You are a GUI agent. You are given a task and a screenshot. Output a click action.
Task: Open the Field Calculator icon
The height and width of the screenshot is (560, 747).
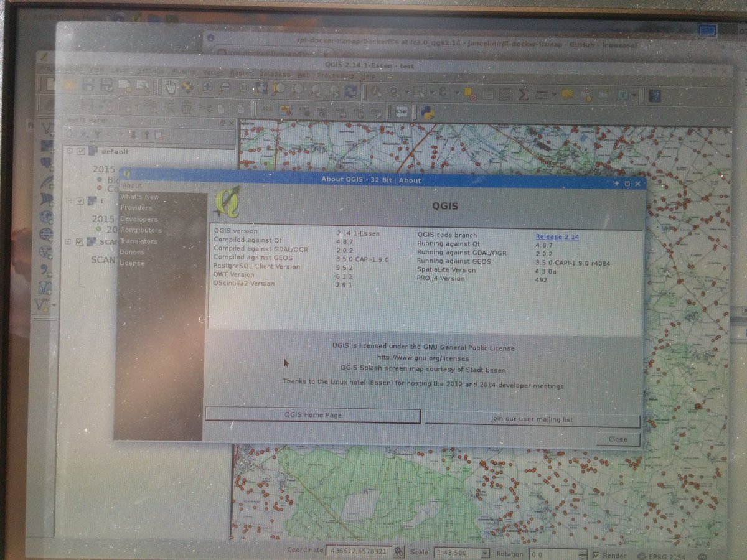[505, 94]
